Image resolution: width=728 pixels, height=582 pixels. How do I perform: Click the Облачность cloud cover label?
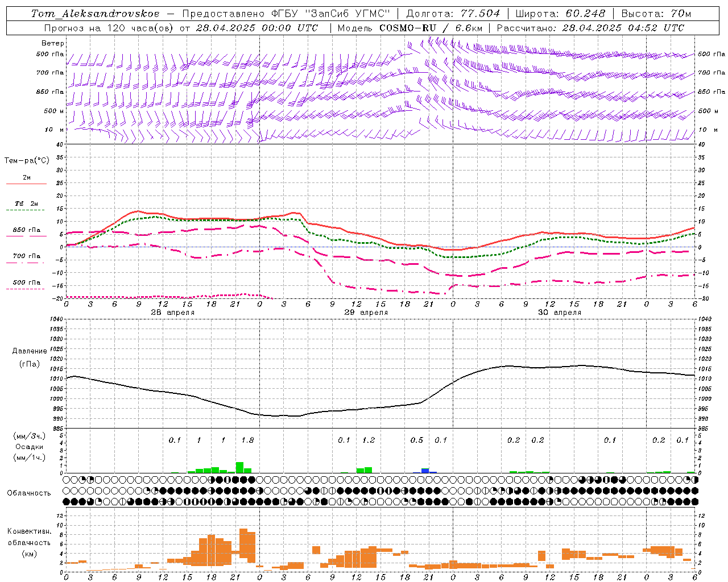[29, 493]
